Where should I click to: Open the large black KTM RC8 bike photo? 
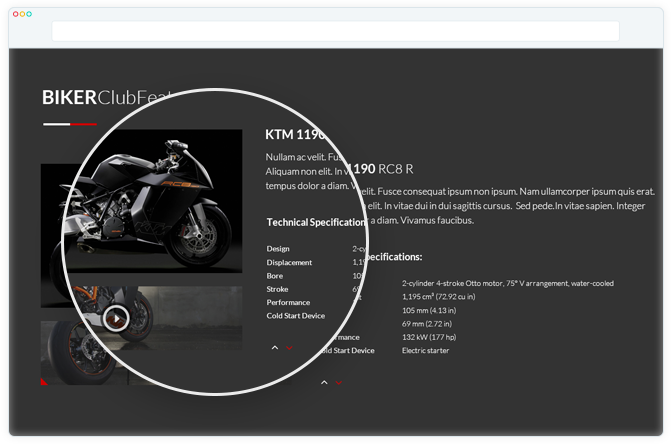154,201
